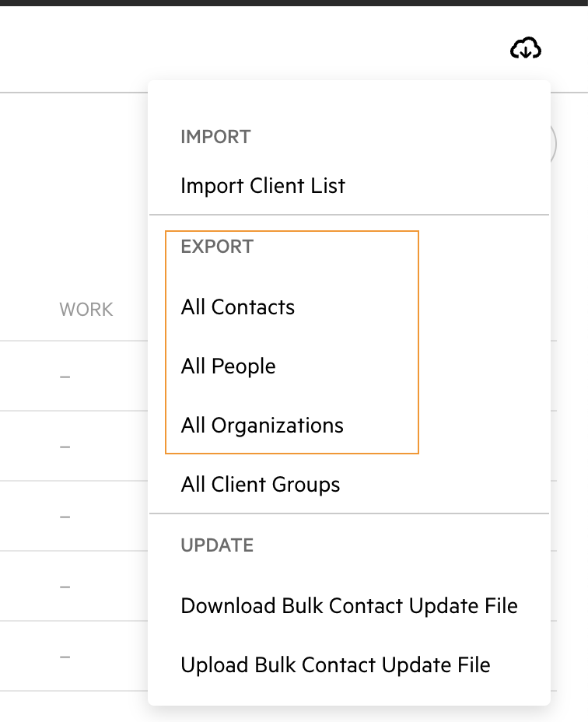Select first row's WORK dash cell
This screenshot has width=588, height=722.
(x=65, y=377)
